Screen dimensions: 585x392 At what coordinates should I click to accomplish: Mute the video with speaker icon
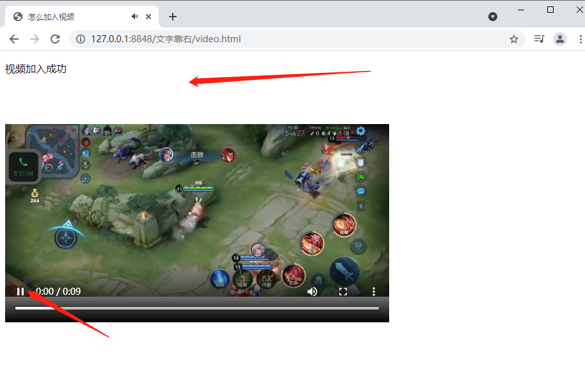(312, 292)
